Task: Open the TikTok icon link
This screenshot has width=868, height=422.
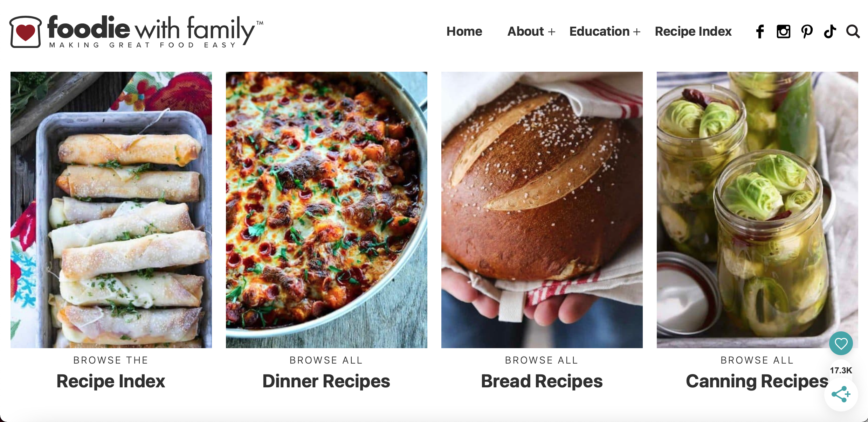Action: coord(830,31)
